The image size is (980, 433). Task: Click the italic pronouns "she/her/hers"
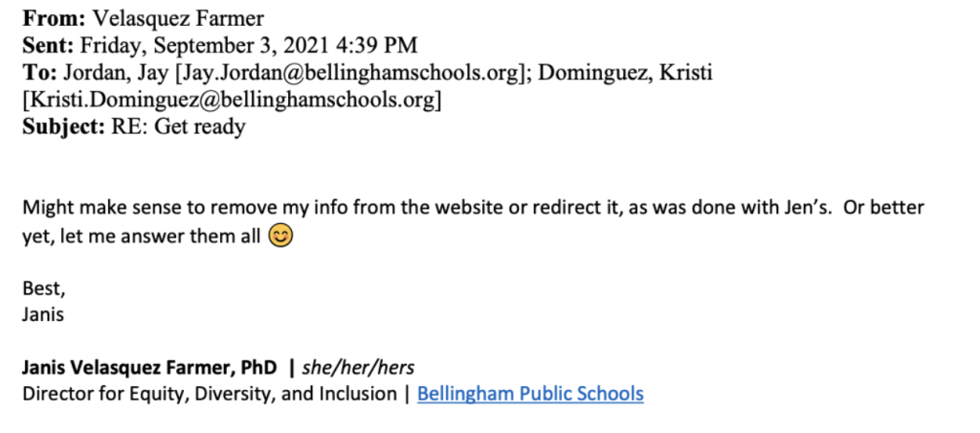click(x=358, y=367)
